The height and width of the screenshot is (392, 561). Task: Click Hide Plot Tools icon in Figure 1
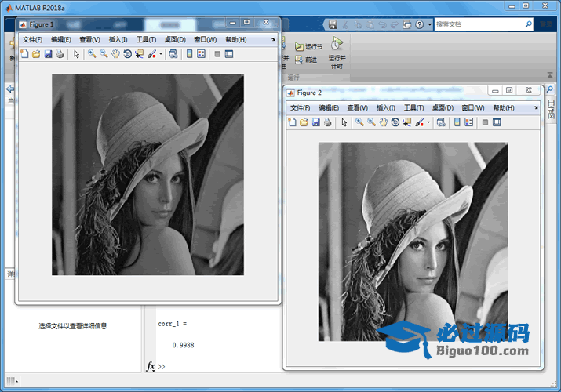click(217, 54)
